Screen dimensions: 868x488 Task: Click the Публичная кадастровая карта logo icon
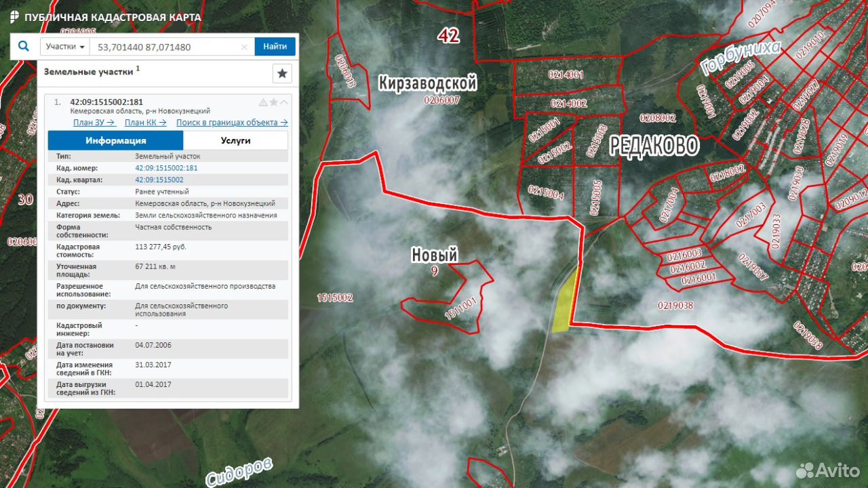pos(15,17)
